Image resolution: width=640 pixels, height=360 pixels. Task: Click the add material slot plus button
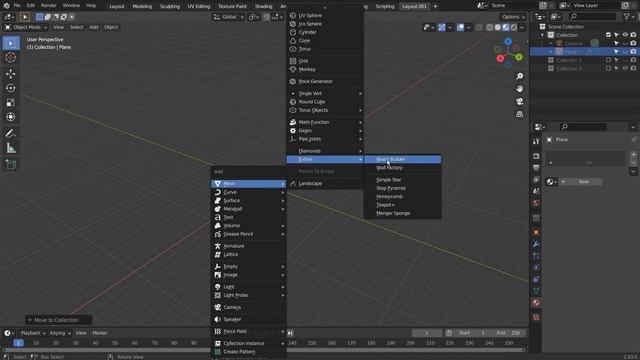point(633,155)
